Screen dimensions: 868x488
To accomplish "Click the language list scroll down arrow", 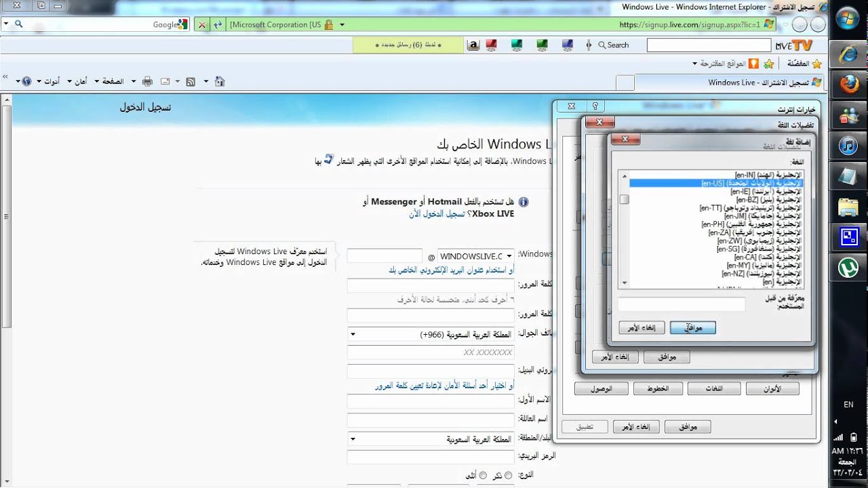I will click(624, 283).
